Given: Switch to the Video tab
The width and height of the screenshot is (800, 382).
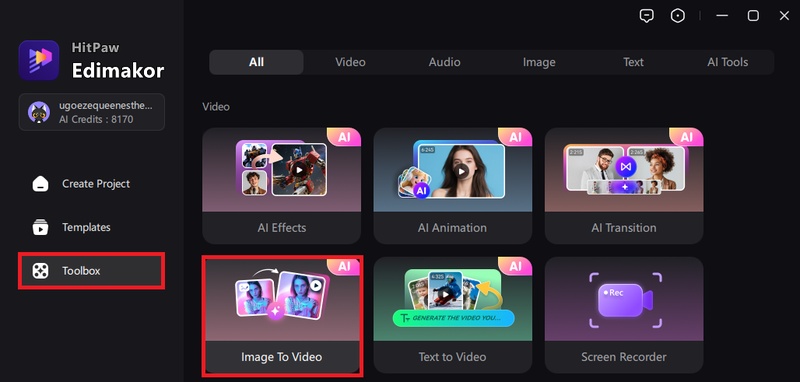Looking at the screenshot, I should click(350, 62).
